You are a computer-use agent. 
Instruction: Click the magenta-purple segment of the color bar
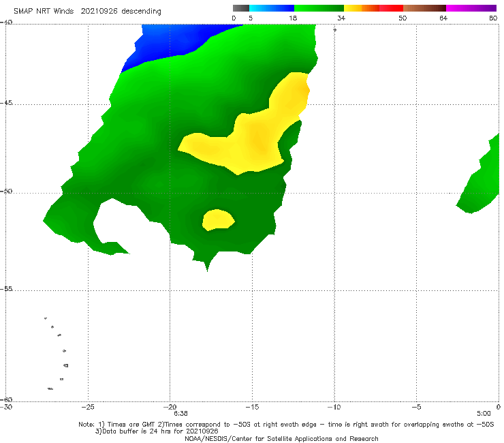471,8
